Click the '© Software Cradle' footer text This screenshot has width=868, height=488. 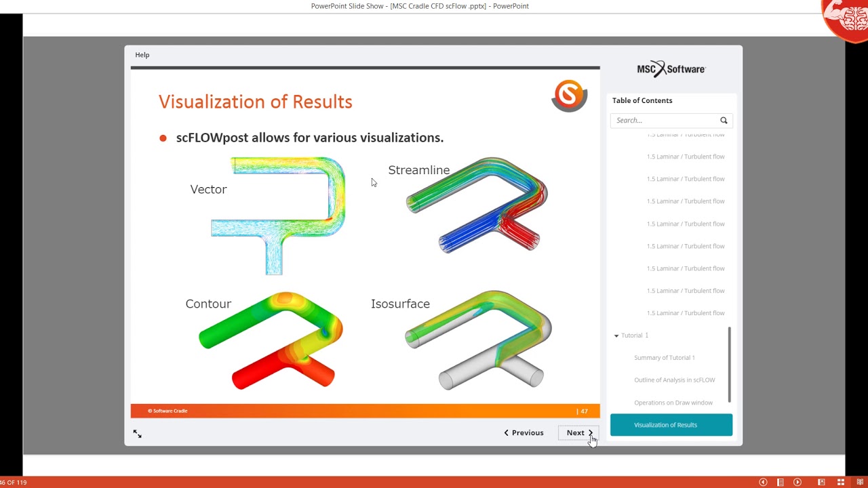(x=168, y=411)
